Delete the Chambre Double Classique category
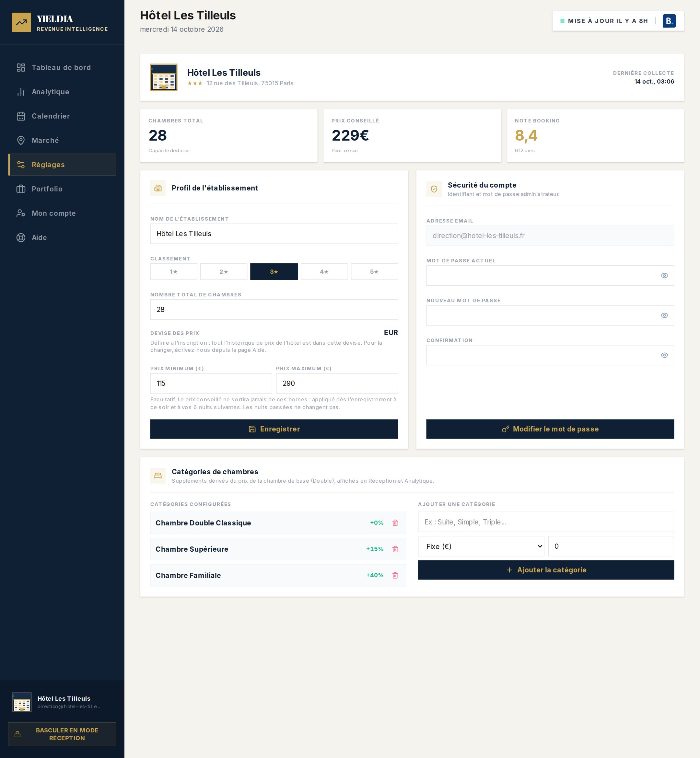Viewport: 700px width, 758px height. point(395,523)
